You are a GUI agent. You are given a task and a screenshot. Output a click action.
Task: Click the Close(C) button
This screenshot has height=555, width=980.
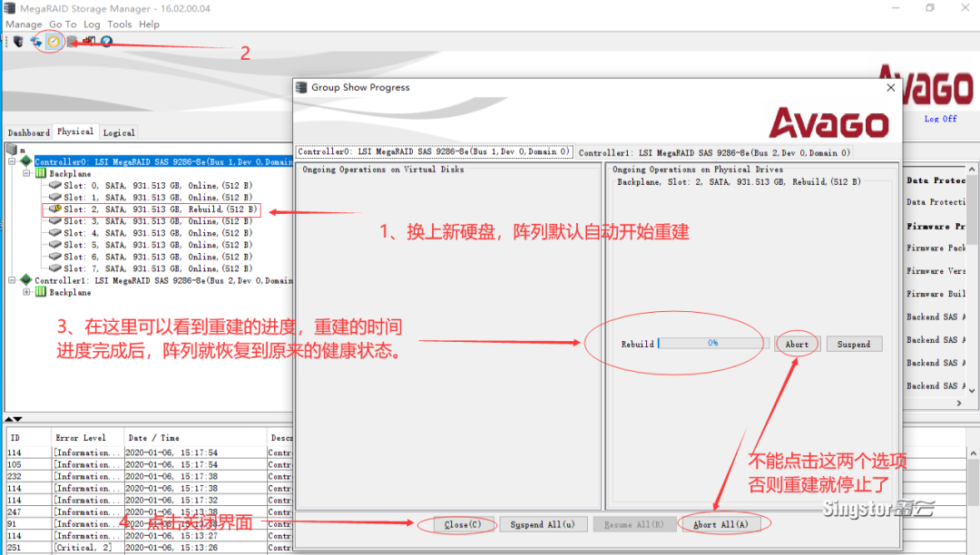463,524
